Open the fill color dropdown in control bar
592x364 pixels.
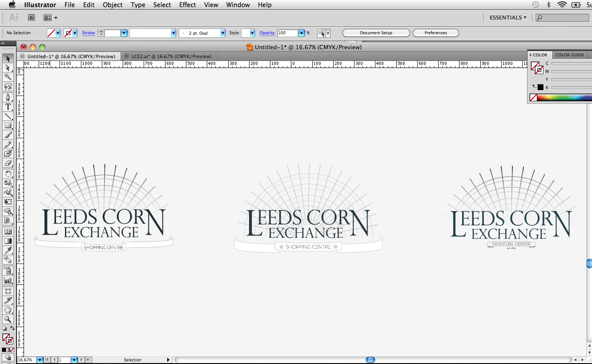click(x=58, y=33)
